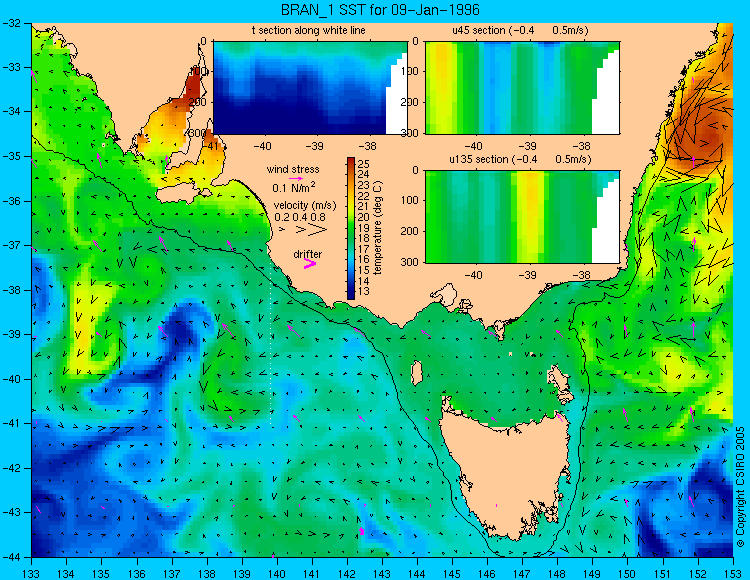Click the 25 value on temperature colorbar
Viewport: 750px width, 580px height.
[x=363, y=164]
